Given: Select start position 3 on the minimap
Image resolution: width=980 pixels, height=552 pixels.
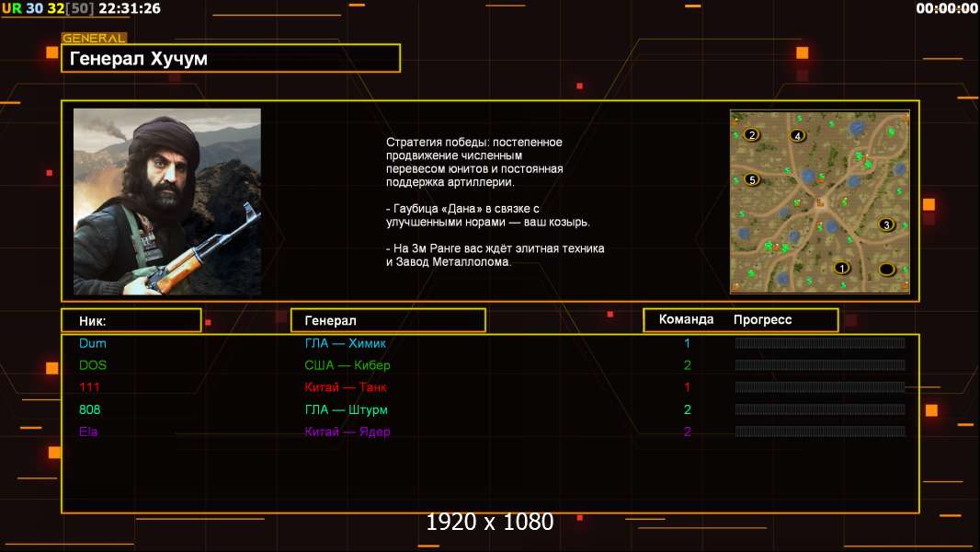Looking at the screenshot, I should coord(886,224).
